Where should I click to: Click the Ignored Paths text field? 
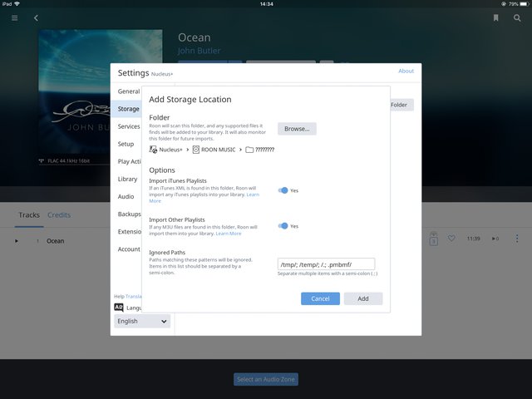326,264
